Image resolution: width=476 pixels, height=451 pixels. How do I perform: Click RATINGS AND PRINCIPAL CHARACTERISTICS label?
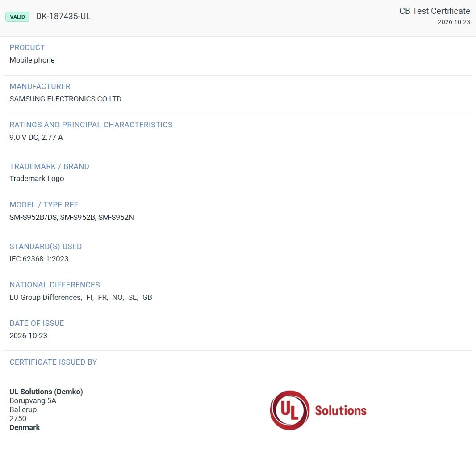point(91,125)
